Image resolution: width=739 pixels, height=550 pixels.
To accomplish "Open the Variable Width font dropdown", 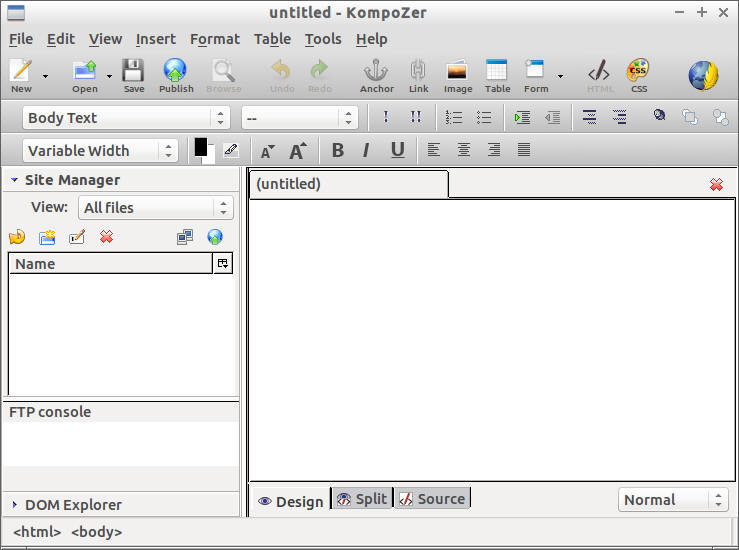I will click(100, 151).
